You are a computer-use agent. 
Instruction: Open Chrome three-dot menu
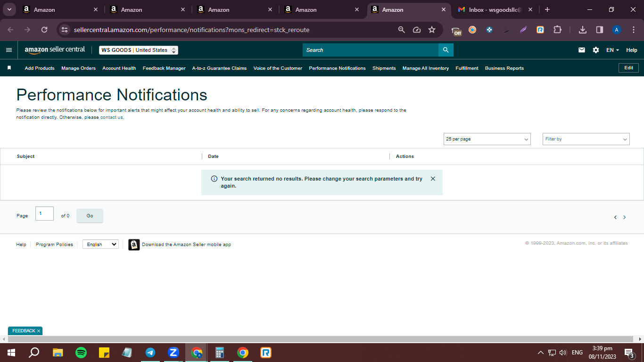click(633, 30)
